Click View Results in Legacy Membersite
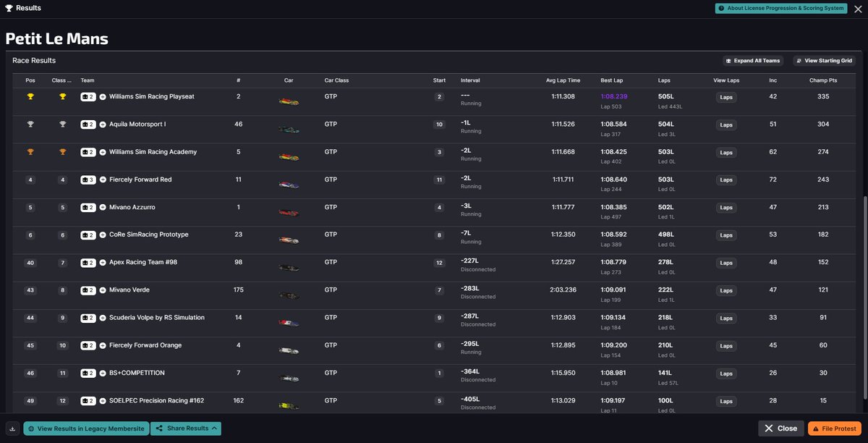This screenshot has width=868, height=443. tap(86, 429)
